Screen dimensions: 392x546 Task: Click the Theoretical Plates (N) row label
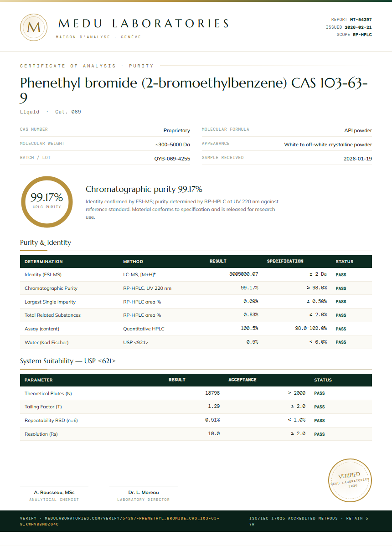point(48,393)
